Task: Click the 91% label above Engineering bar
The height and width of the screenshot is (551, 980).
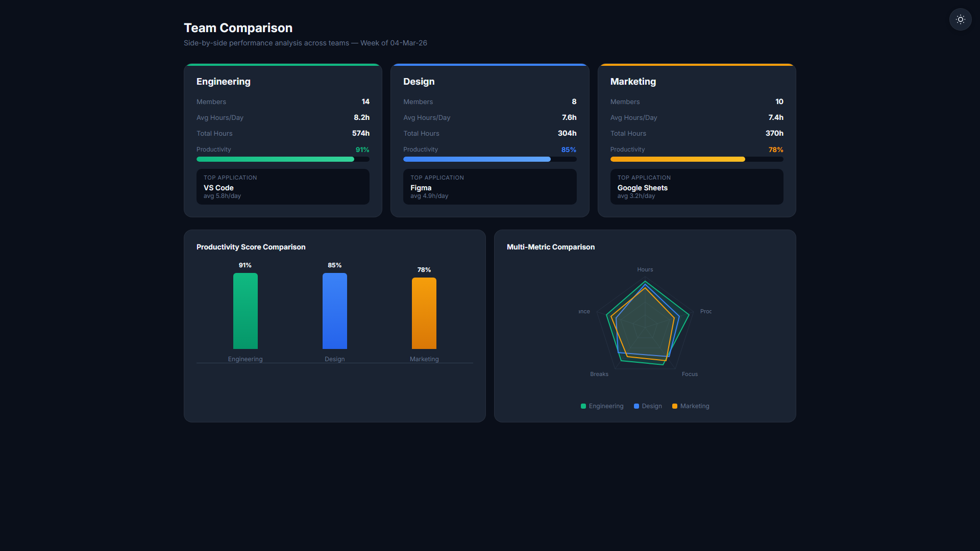Action: pos(245,265)
